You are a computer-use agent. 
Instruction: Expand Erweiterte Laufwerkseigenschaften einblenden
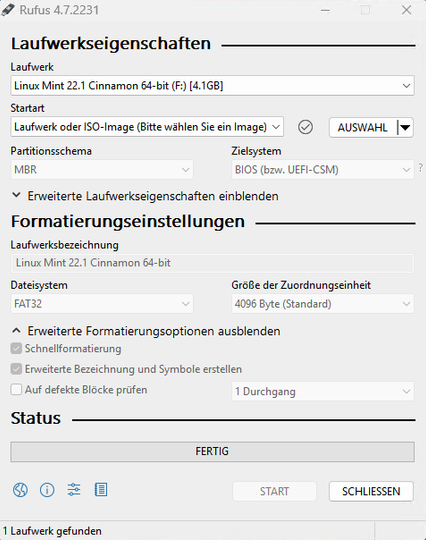[145, 196]
